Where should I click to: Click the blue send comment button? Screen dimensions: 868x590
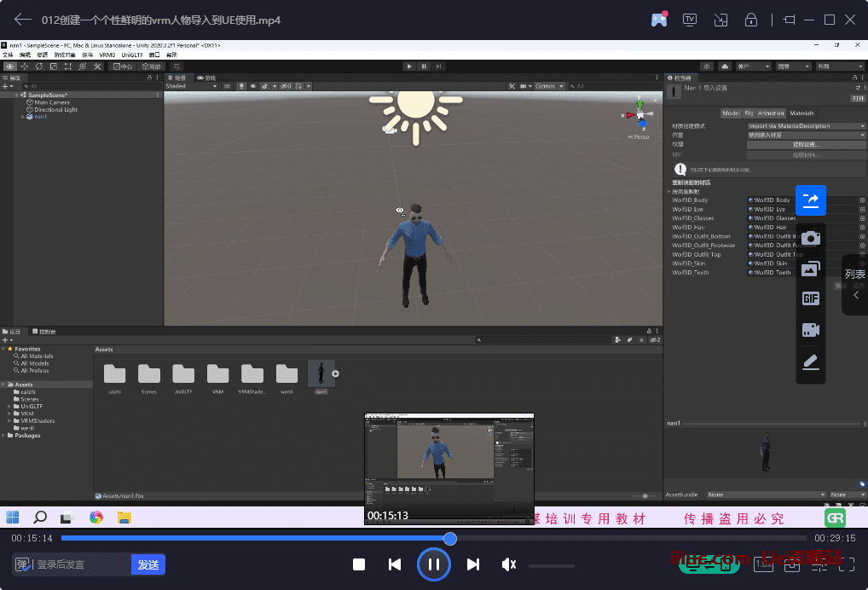tap(148, 564)
